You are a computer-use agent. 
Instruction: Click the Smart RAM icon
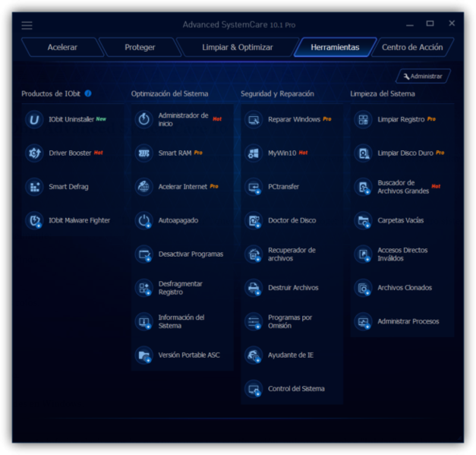click(x=144, y=153)
